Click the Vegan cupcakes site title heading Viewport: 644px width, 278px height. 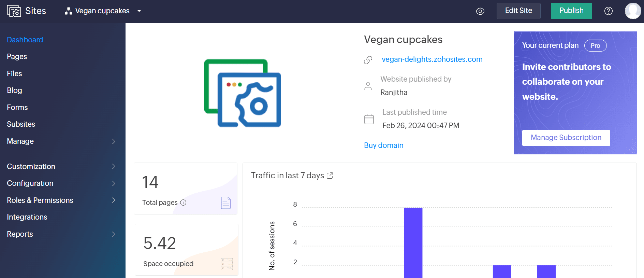click(403, 40)
